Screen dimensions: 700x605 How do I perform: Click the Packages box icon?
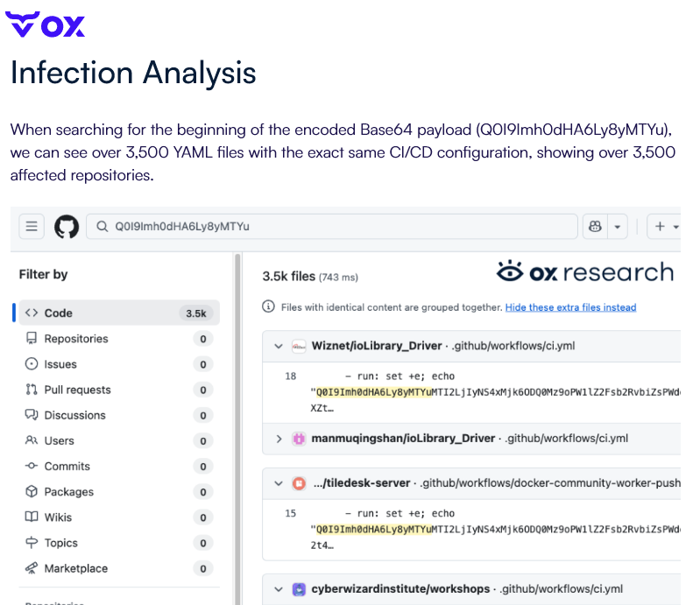coord(32,492)
